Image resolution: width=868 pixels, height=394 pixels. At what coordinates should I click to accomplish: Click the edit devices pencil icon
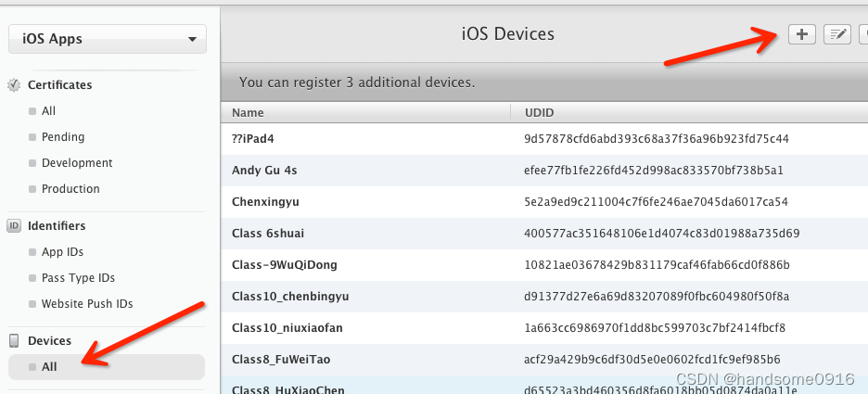pyautogui.click(x=837, y=34)
